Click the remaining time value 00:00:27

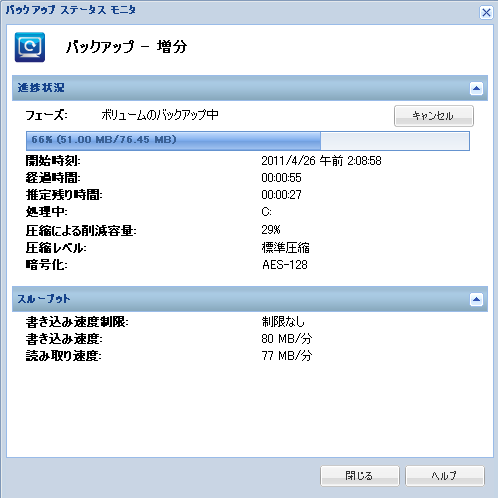[281, 195]
